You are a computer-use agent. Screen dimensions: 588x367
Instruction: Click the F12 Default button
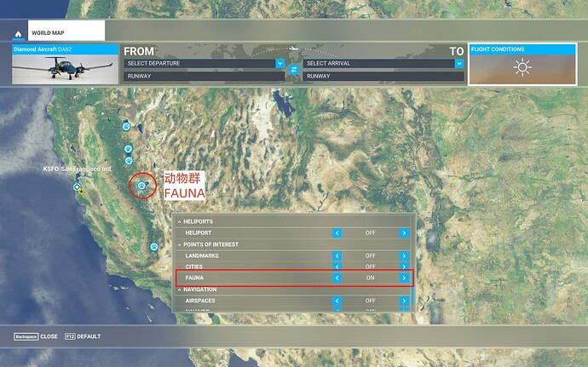83,336
